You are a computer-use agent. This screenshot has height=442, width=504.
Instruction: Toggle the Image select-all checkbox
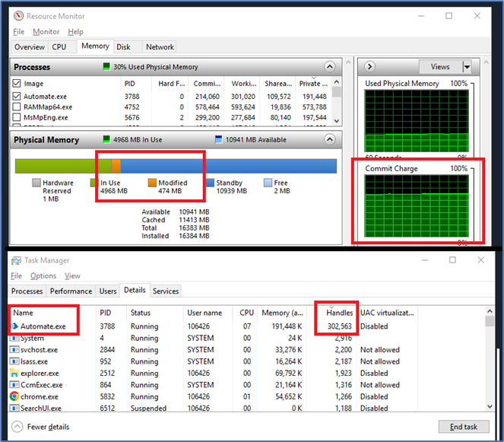point(17,84)
